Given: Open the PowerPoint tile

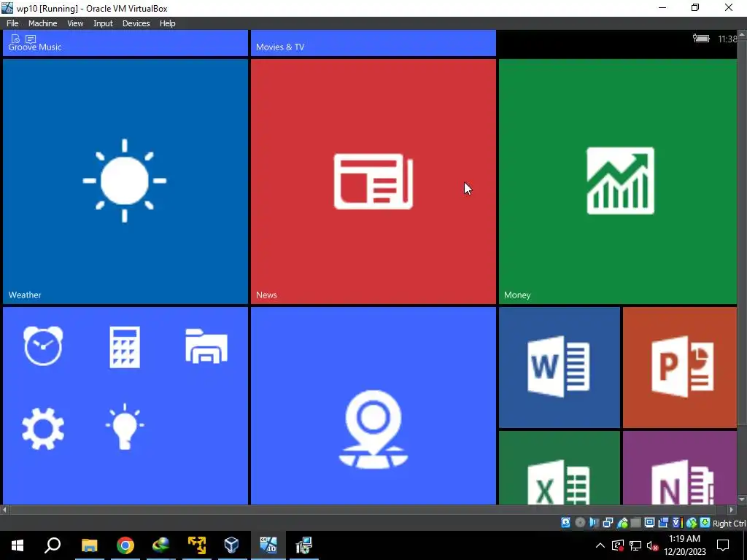Looking at the screenshot, I should click(x=680, y=367).
